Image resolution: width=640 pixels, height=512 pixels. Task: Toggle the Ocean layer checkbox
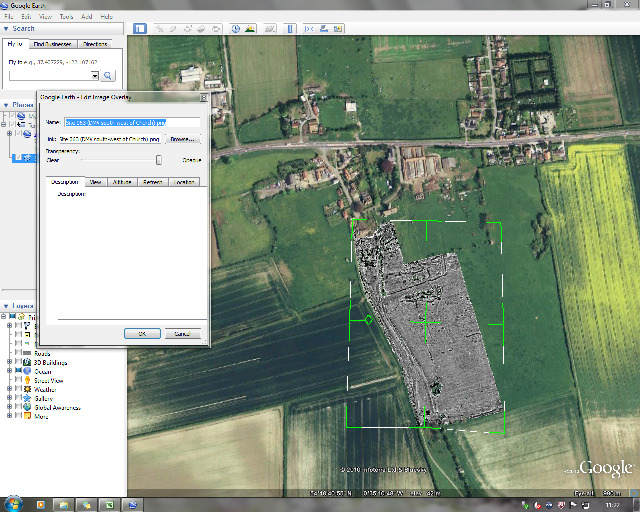pos(18,371)
